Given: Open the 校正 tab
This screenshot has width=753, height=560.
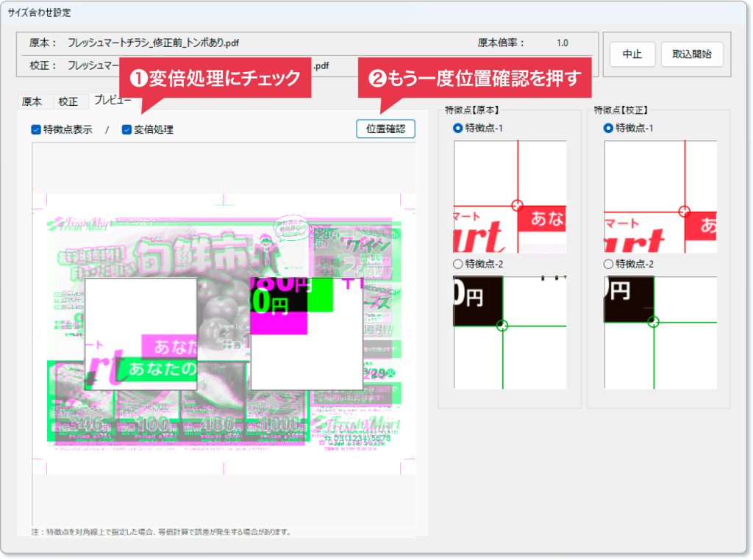Looking at the screenshot, I should pos(68,101).
